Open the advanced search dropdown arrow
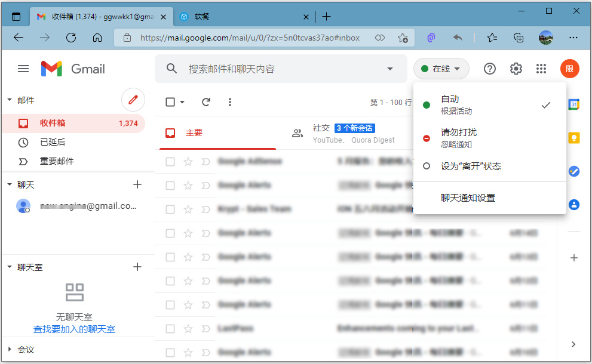The image size is (592, 364). coord(390,69)
